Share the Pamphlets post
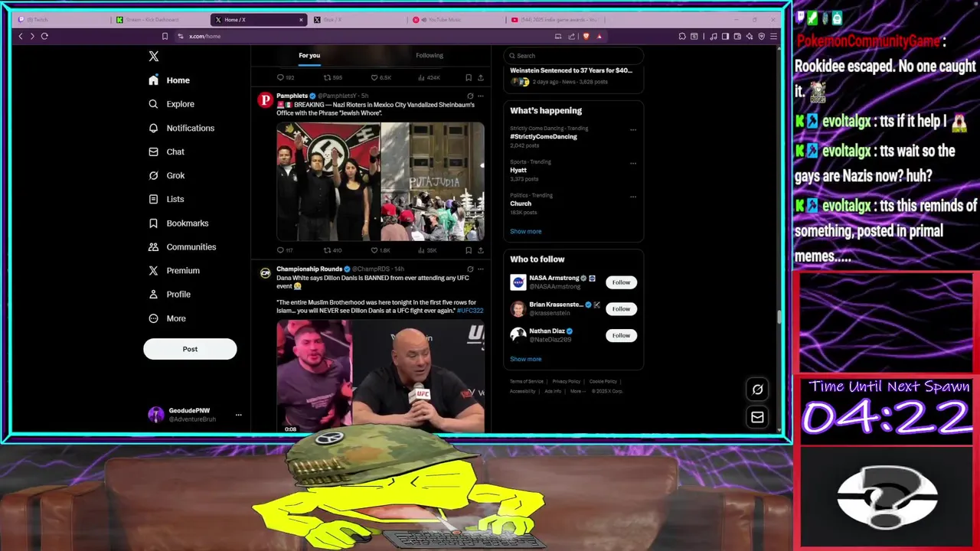The image size is (980, 551). (480, 250)
